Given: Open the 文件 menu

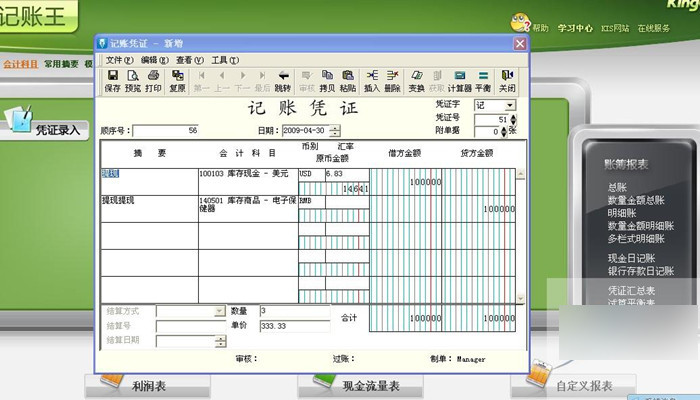Looking at the screenshot, I should point(119,60).
